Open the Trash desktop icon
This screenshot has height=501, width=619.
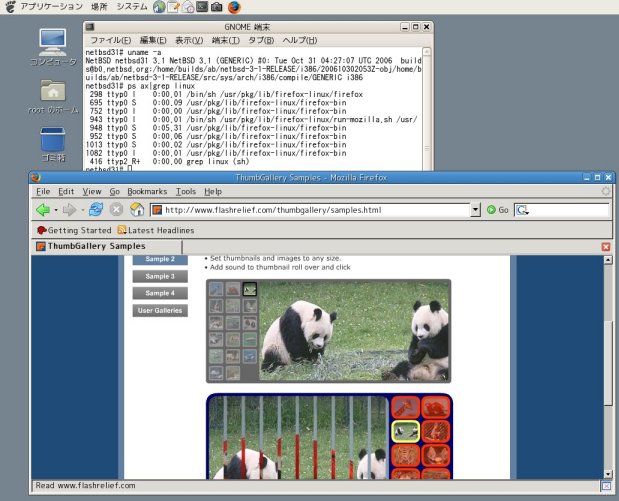pyautogui.click(x=53, y=144)
